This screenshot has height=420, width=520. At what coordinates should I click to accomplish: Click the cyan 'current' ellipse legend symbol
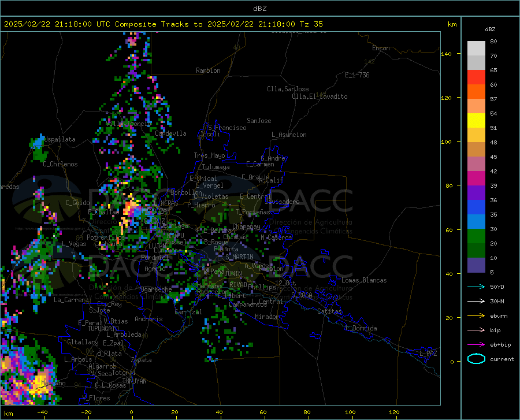coord(476,359)
